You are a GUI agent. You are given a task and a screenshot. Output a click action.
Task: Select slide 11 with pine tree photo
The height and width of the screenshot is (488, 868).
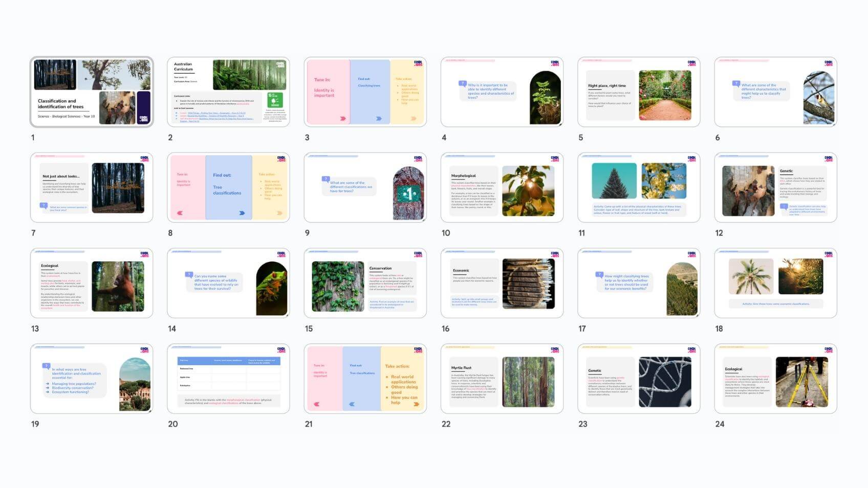pyautogui.click(x=639, y=188)
